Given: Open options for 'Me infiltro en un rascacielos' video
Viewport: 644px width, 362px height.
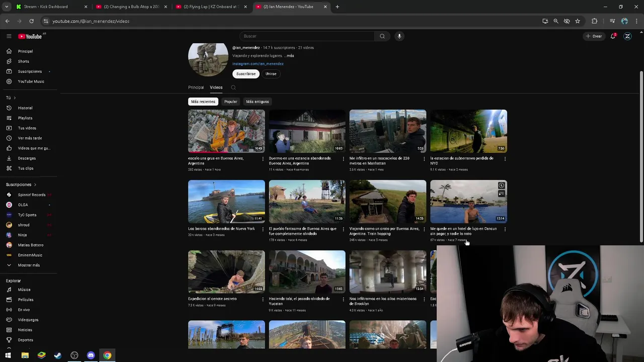Looking at the screenshot, I should tap(424, 159).
